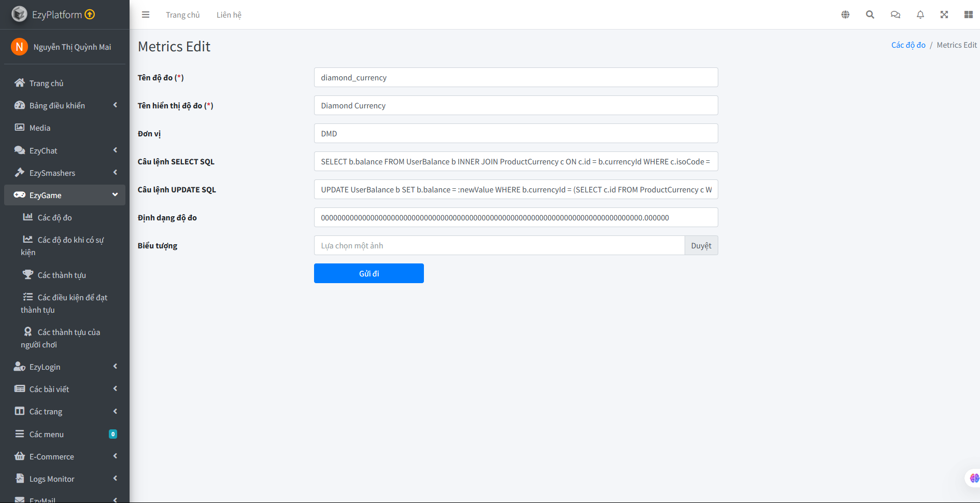
Task: Enter fullscreen mode with the expand-arrows icon
Action: pos(944,15)
